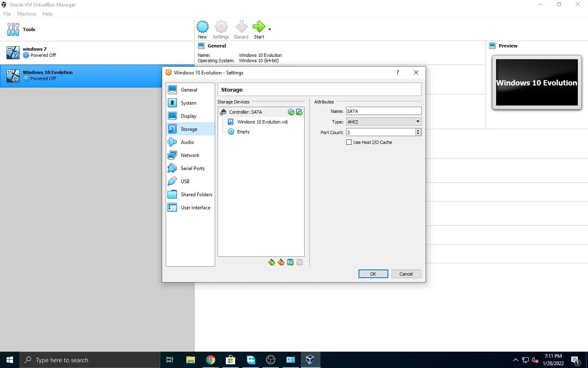Screen dimensions: 588x368
Task: Open the User Interface settings page
Action: [190, 208]
